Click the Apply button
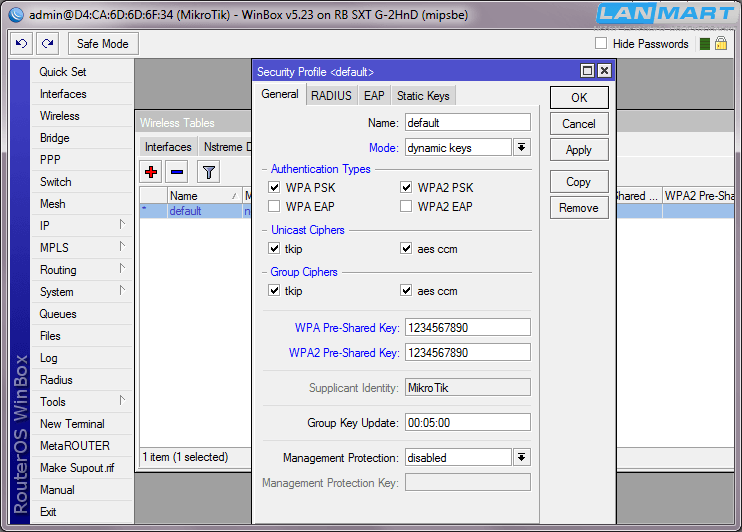Viewport: 742px width, 532px height. pyautogui.click(x=579, y=150)
